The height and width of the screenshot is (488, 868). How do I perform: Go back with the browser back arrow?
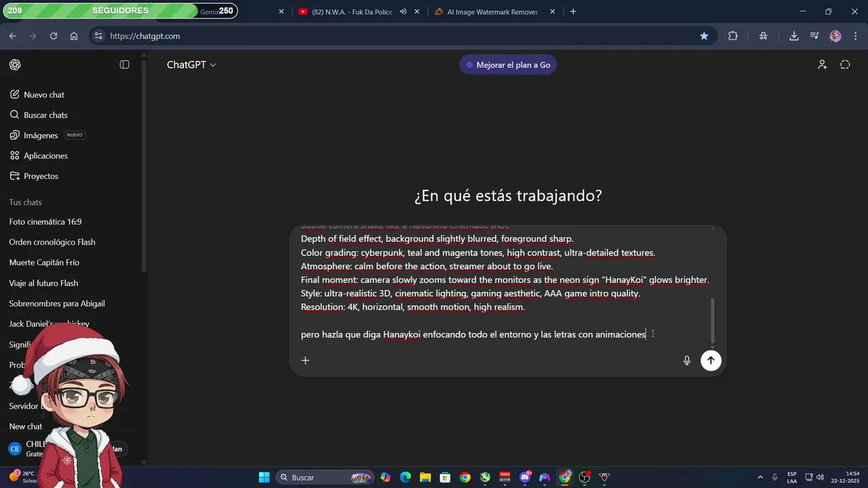pyautogui.click(x=13, y=36)
